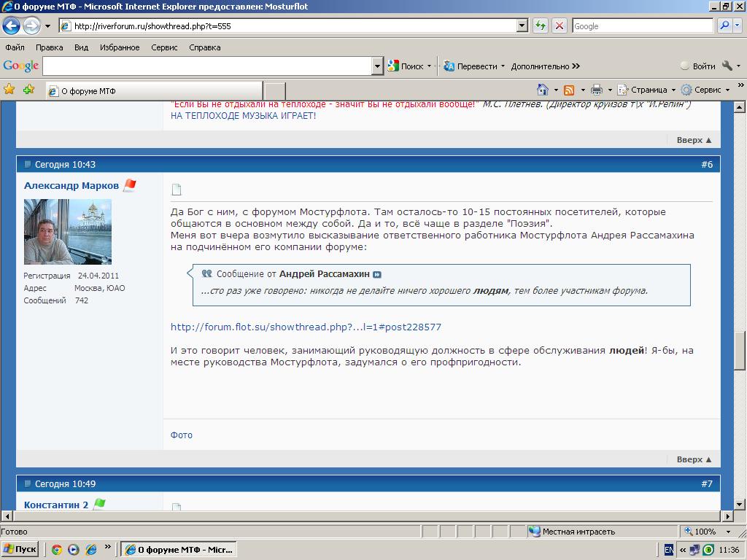
Task: Click the Google toolbar wrench settings icon
Action: [x=727, y=66]
